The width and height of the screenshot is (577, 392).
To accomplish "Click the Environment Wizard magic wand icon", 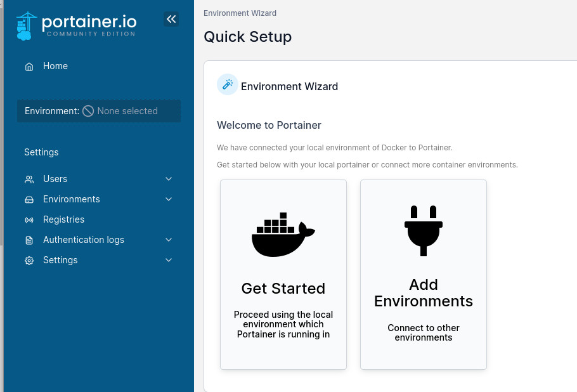I will [x=227, y=84].
